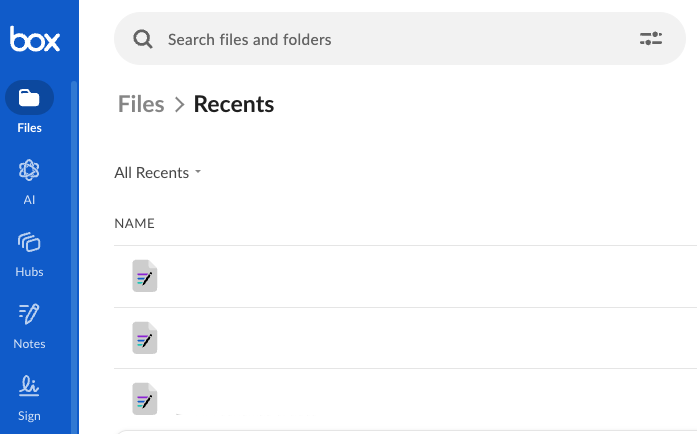Click the first Box Note file icon
This screenshot has width=697, height=434.
[145, 276]
